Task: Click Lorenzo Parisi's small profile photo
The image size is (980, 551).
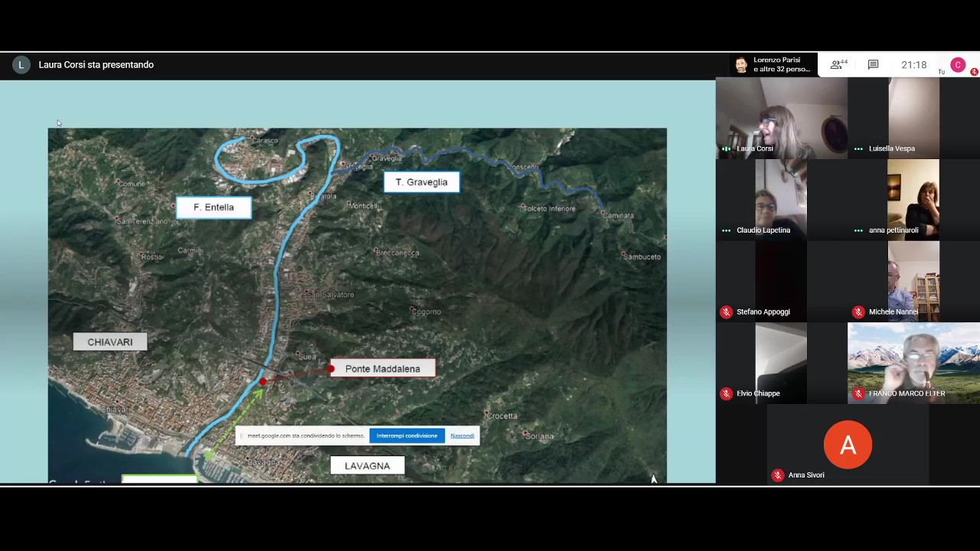Action: click(740, 65)
